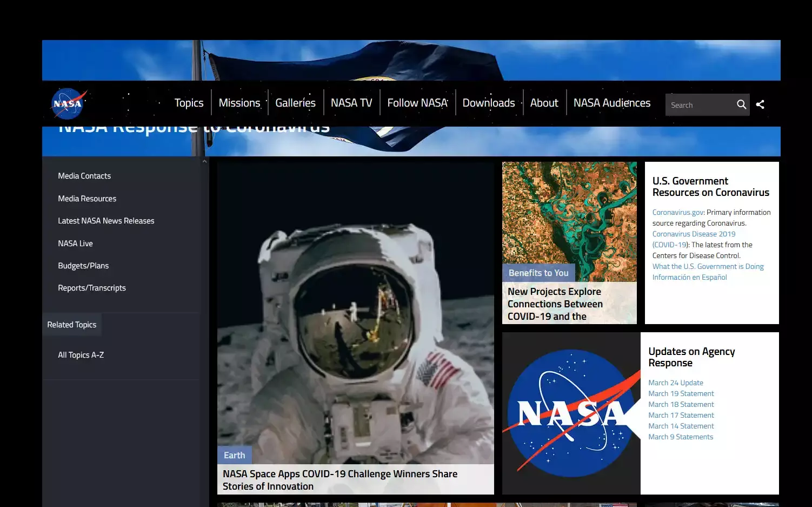Open the Topics navigation menu
Image resolution: width=812 pixels, height=507 pixels.
pyautogui.click(x=189, y=102)
